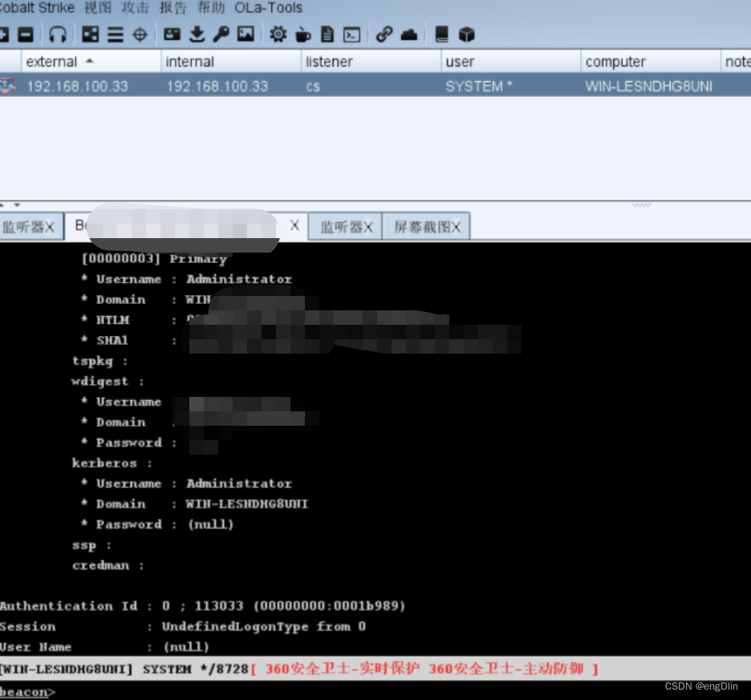Screen dimensions: 751x700
Task: Open the book help icon
Action: click(441, 34)
